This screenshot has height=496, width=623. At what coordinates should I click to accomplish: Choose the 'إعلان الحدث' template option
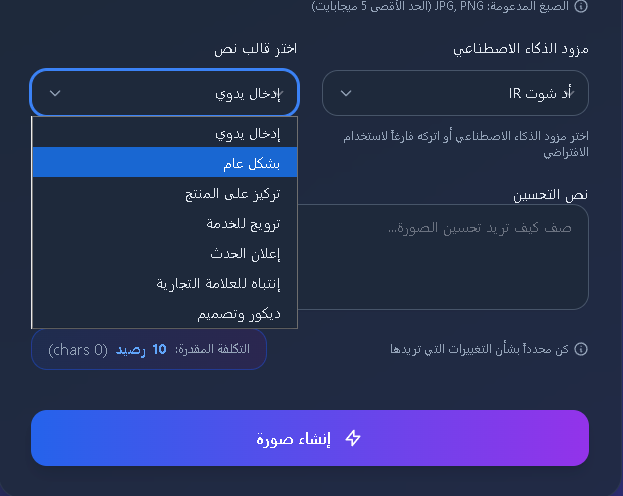(165, 253)
